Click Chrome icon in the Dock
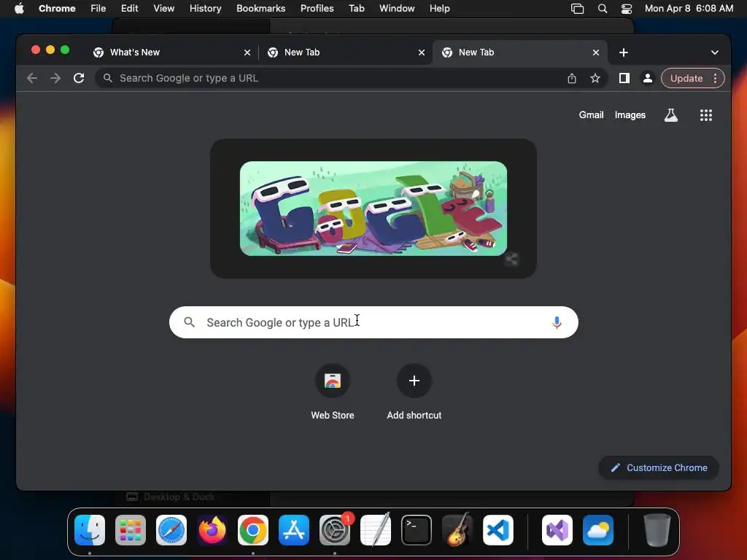 tap(253, 530)
